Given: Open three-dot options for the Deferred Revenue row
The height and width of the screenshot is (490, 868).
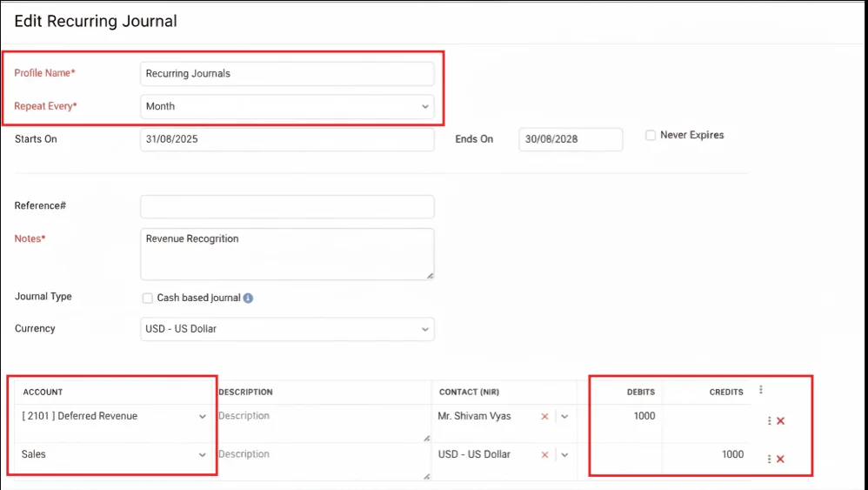Looking at the screenshot, I should tap(769, 421).
